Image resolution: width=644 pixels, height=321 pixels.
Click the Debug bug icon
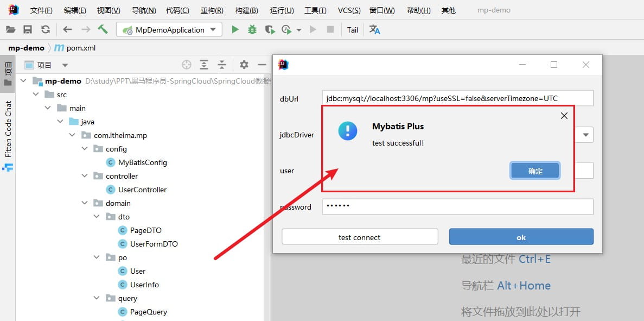(x=252, y=30)
